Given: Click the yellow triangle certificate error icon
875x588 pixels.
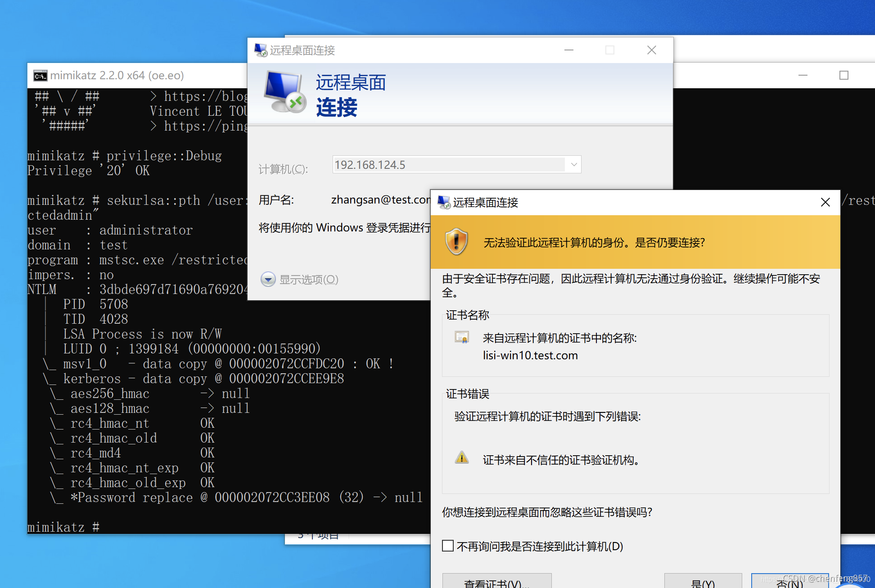Looking at the screenshot, I should pos(462,457).
